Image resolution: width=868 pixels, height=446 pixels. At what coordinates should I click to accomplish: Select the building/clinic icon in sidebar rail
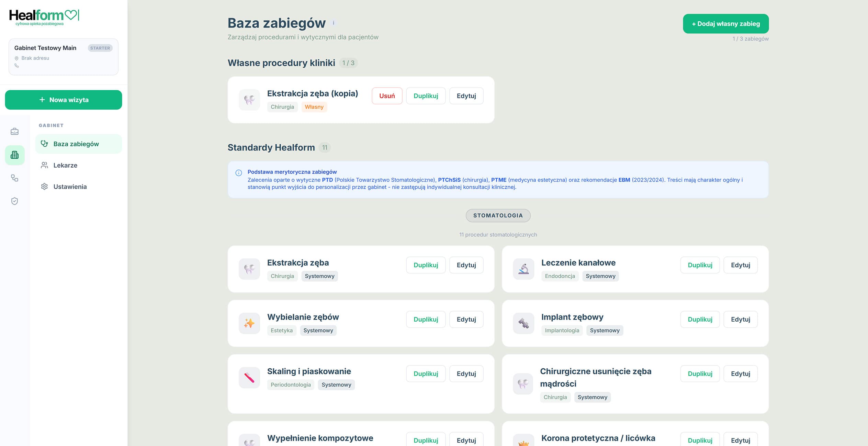(14, 155)
